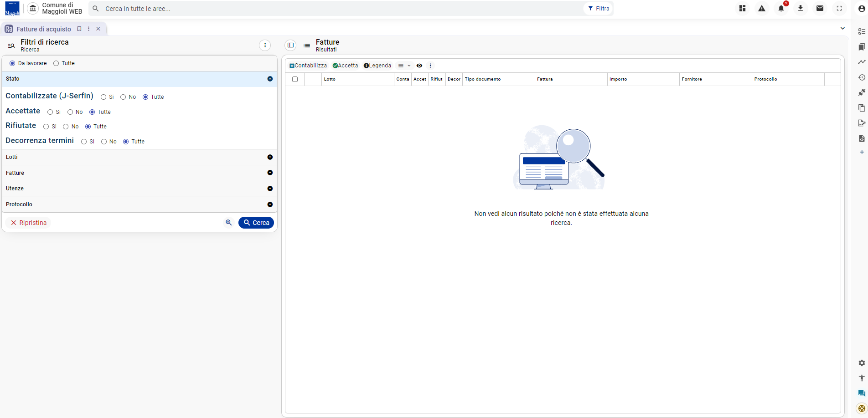Screen dimensions: 868x418
Task: Click the institution icon beside Comune di Maggioli
Action: (x=33, y=8)
